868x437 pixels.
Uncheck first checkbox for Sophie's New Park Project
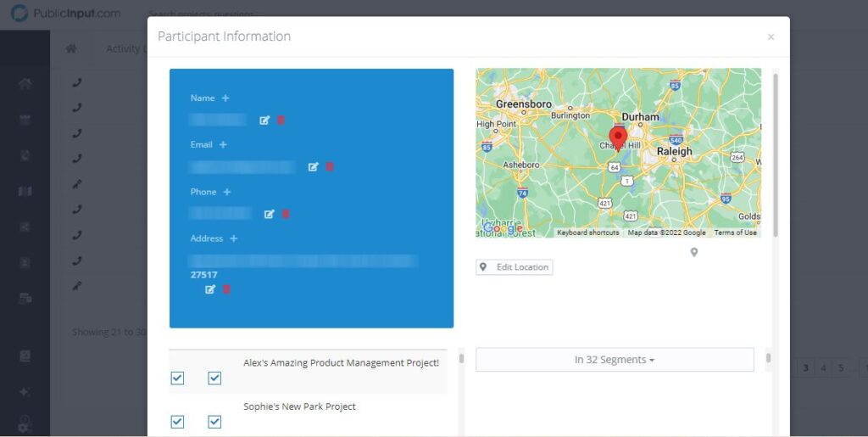tap(177, 422)
